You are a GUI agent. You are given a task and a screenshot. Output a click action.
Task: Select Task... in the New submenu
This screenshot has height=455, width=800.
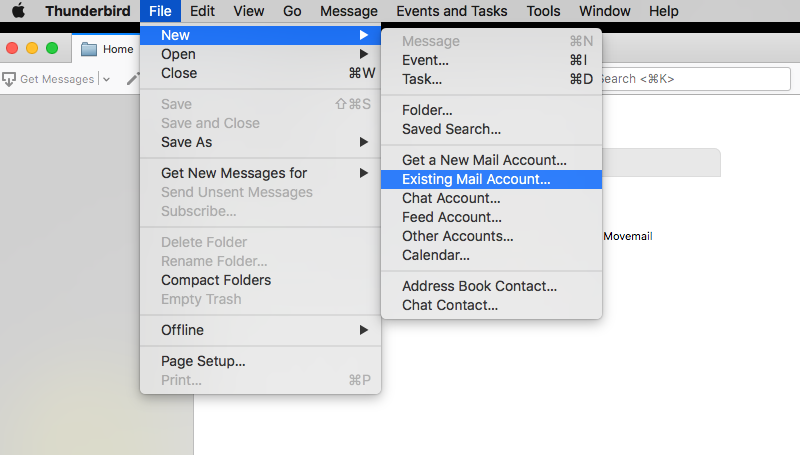click(491, 79)
